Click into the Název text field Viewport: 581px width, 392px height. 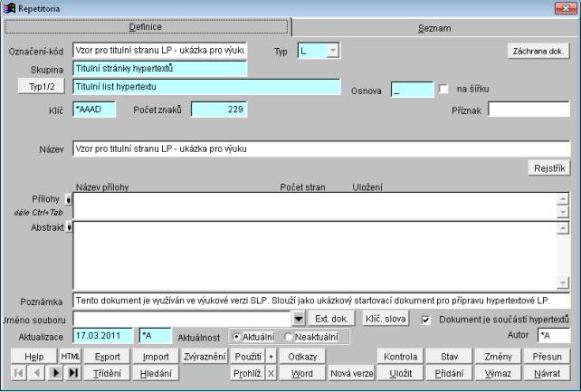pyautogui.click(x=320, y=148)
